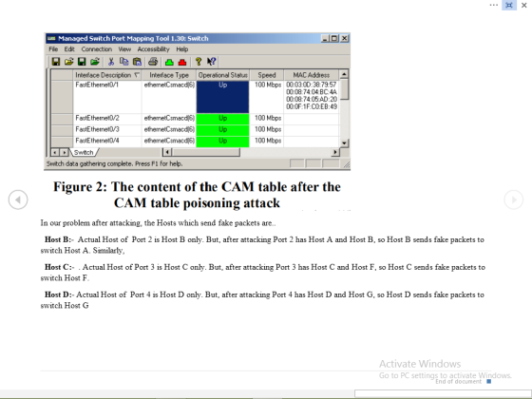Click the context help arrow-question icon
The height and width of the screenshot is (399, 532).
coord(211,62)
